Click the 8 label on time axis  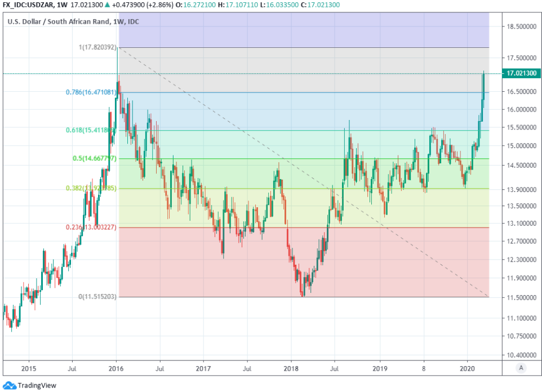pos(424,368)
